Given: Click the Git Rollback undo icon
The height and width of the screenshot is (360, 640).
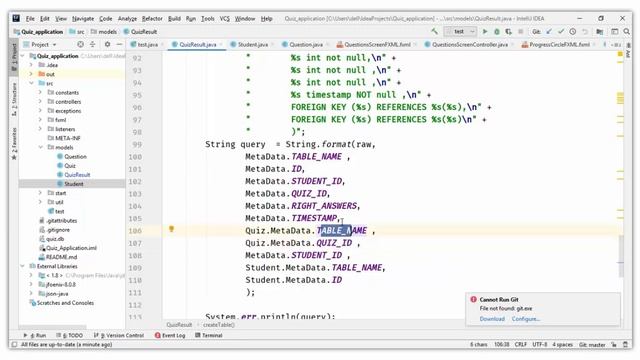Looking at the screenshot, I should pos(585,31).
